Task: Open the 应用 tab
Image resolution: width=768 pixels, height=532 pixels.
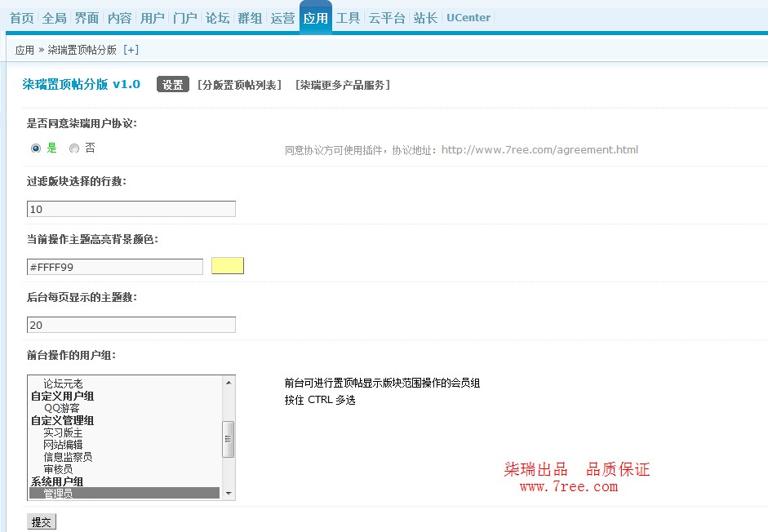Action: 315,18
